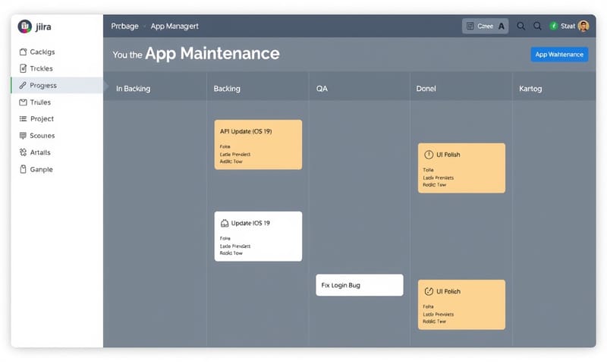607x364 pixels.
Task: Click the Ganple clipboard icon
Action: [24, 169]
